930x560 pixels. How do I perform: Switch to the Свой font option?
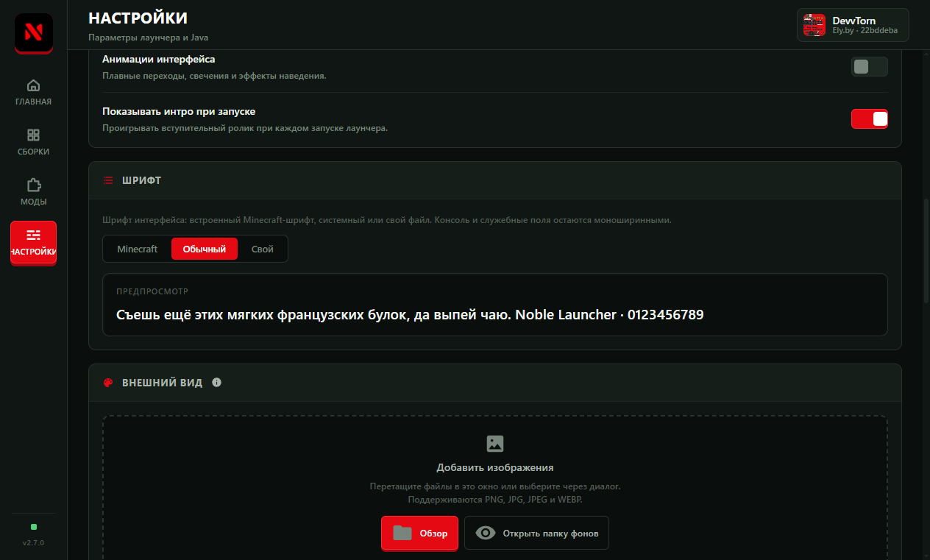pyautogui.click(x=263, y=249)
